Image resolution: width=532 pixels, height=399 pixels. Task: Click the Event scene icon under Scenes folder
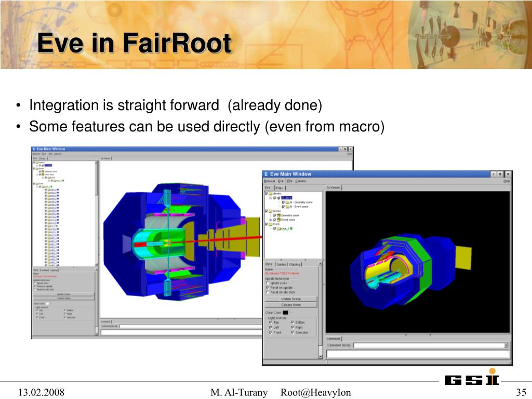(x=279, y=220)
